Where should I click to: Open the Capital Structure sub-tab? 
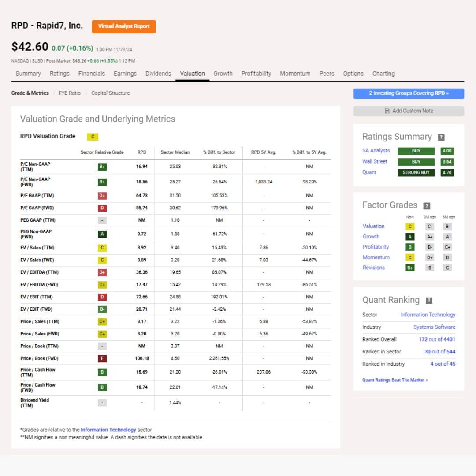(111, 93)
